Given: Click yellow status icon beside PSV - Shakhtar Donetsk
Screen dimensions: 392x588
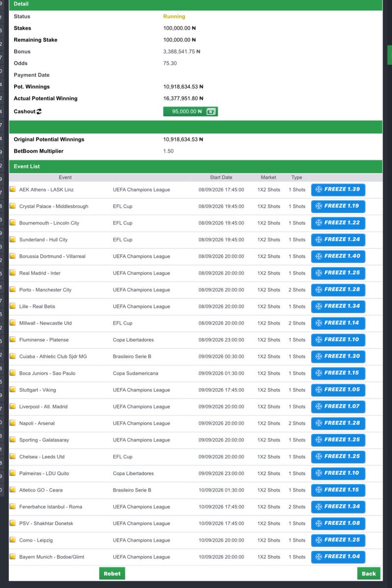Looking at the screenshot, I should click(13, 523).
